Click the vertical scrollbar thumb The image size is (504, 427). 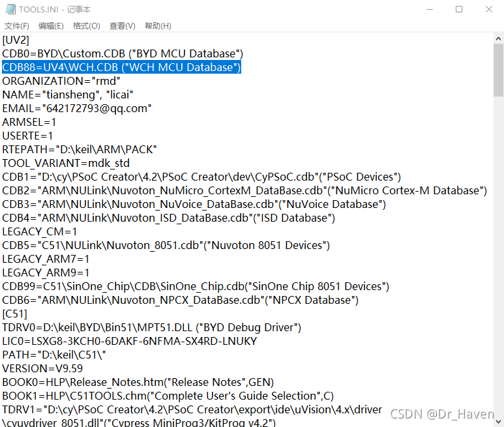pos(498,70)
